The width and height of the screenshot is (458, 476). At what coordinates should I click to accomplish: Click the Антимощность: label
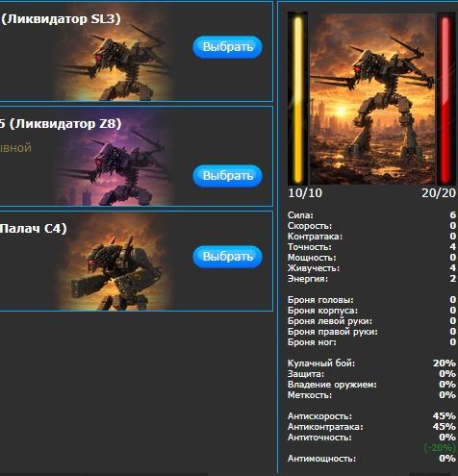pos(321,459)
